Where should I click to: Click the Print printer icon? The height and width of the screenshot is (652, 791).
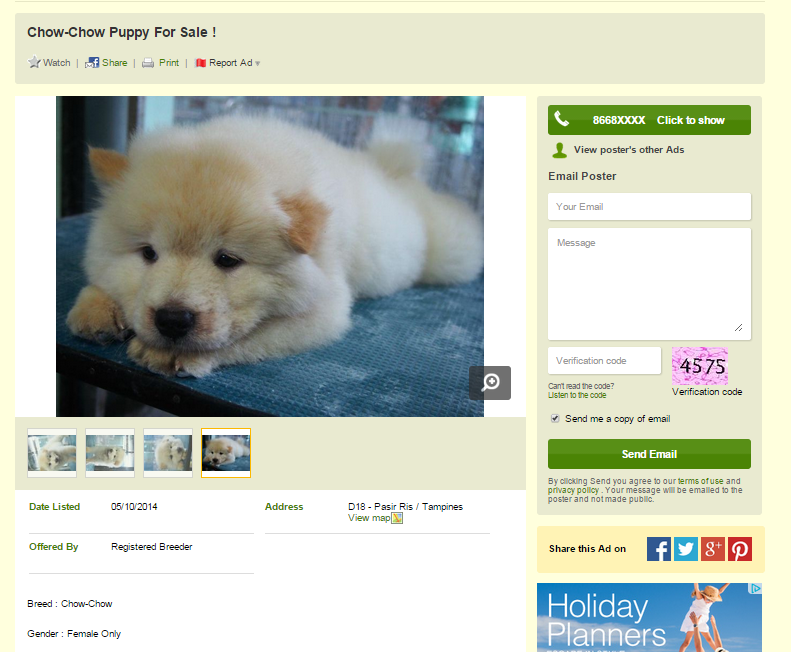(x=148, y=63)
